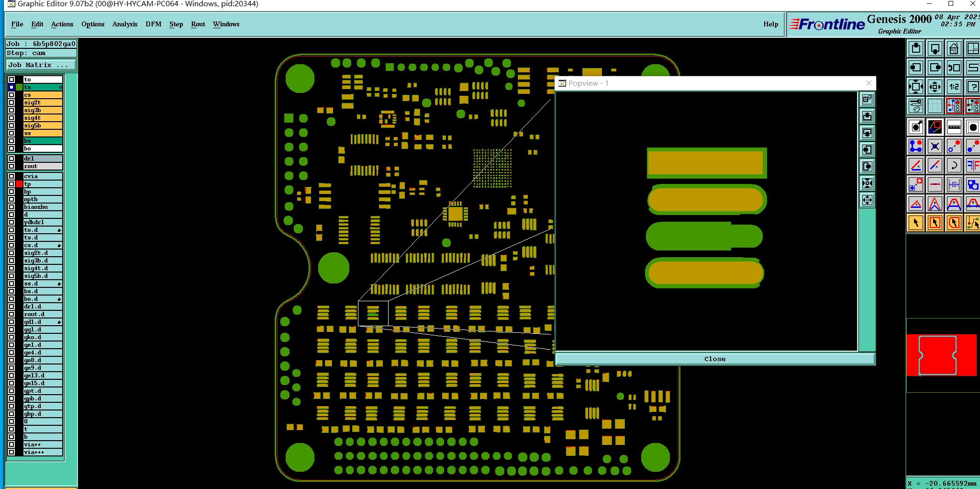Select the ydkdrl layer name
The image size is (980, 489).
coord(43,222)
